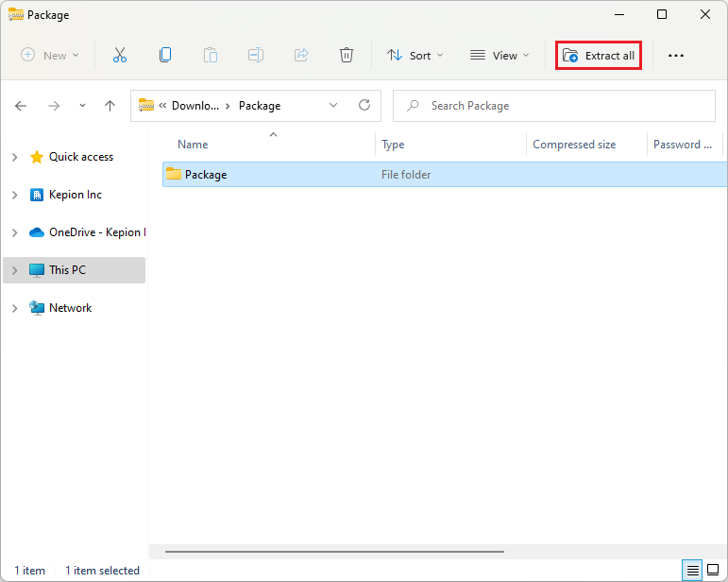Go back with the left arrow
The image size is (728, 582).
[x=21, y=106]
